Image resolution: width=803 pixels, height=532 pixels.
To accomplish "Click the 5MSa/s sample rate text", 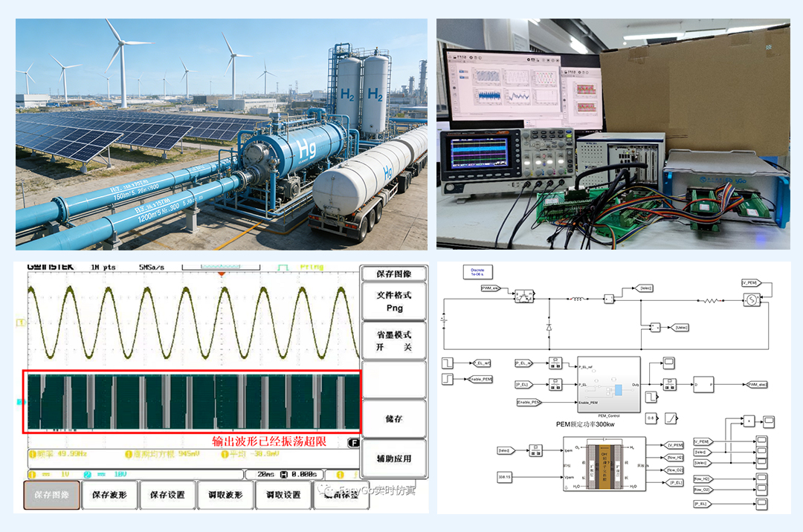I will (152, 267).
